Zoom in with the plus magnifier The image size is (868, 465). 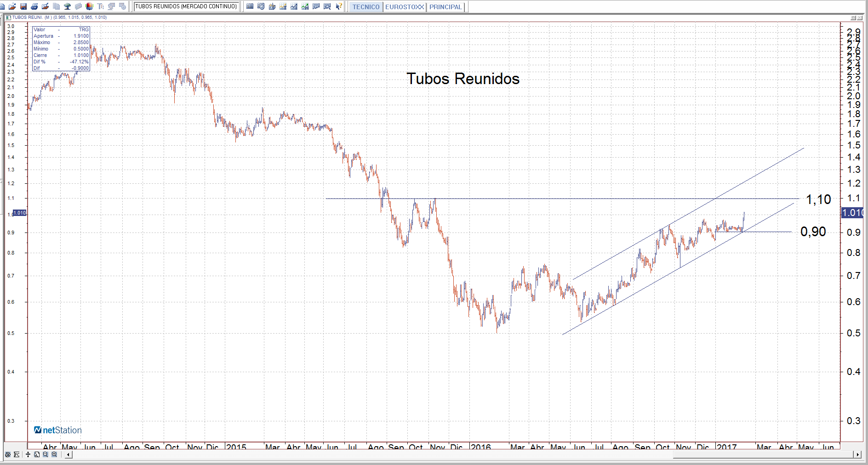[x=54, y=454]
